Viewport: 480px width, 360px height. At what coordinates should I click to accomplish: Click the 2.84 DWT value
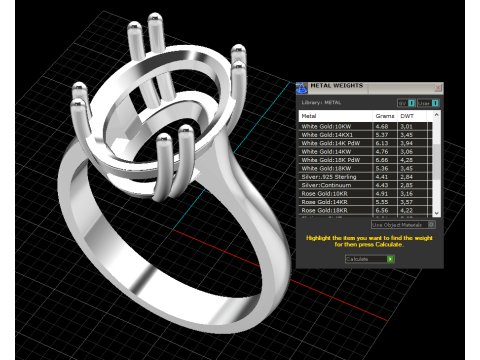[407, 177]
